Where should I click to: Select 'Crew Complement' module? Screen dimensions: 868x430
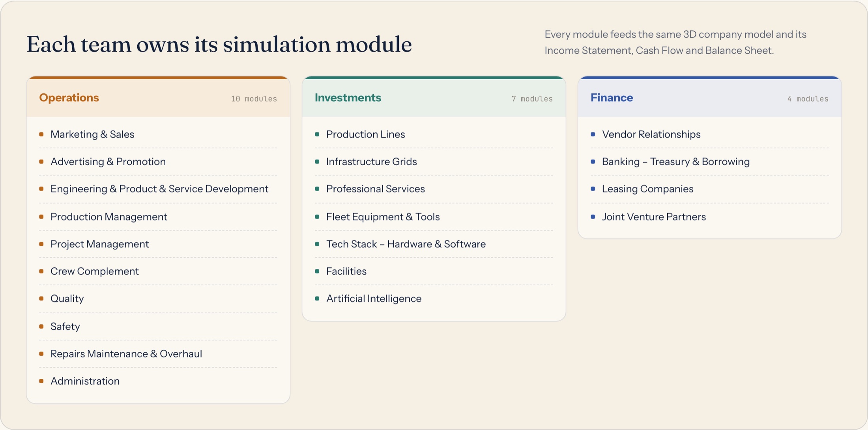point(158,271)
